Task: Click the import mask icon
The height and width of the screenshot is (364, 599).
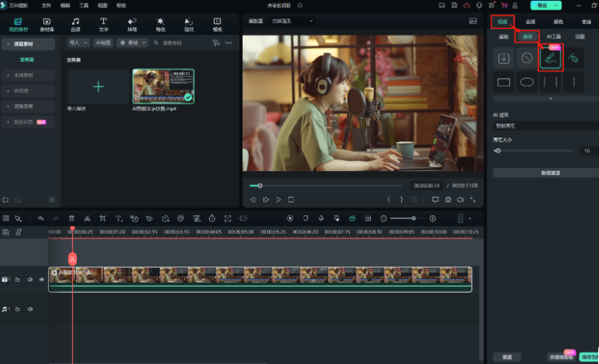Action: 504,58
